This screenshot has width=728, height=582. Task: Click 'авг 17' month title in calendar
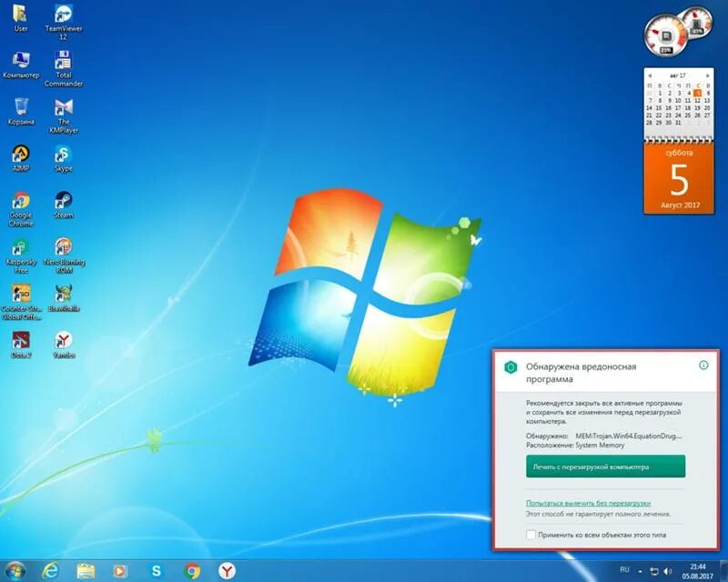[x=678, y=75]
